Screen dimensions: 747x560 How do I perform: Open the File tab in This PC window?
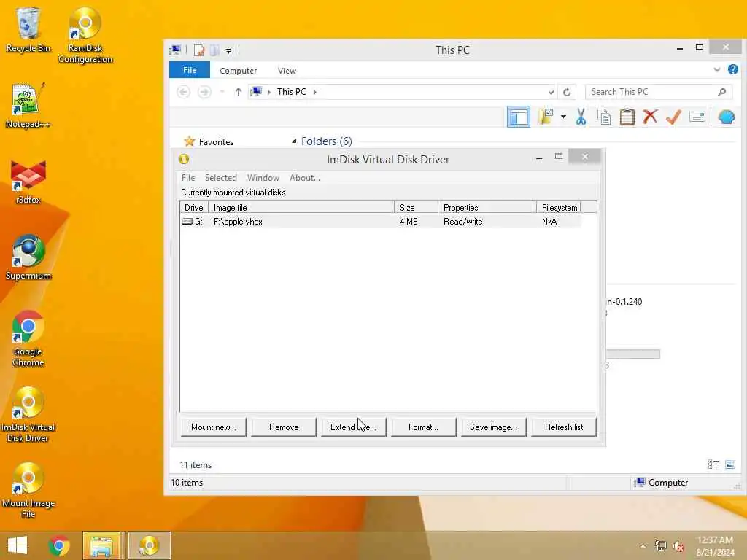(x=190, y=70)
